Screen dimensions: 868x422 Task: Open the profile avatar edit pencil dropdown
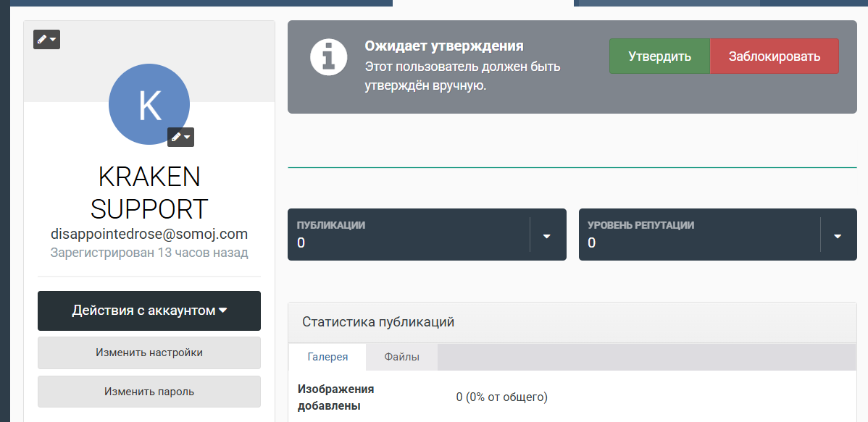pyautogui.click(x=181, y=137)
